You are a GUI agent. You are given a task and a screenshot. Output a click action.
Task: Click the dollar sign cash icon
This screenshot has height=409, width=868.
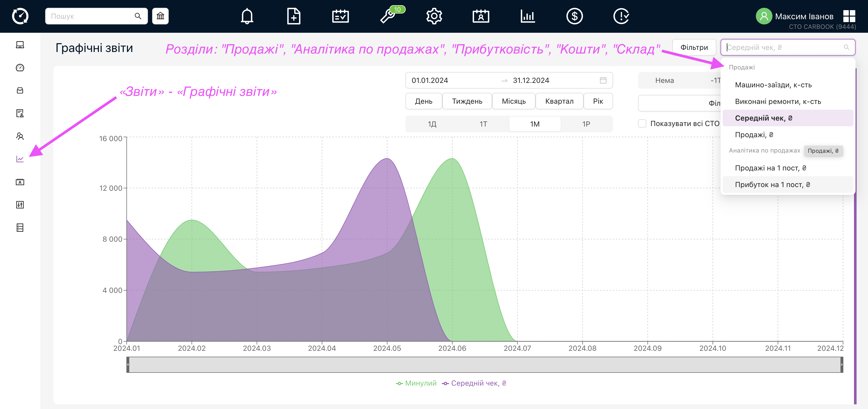[574, 16]
